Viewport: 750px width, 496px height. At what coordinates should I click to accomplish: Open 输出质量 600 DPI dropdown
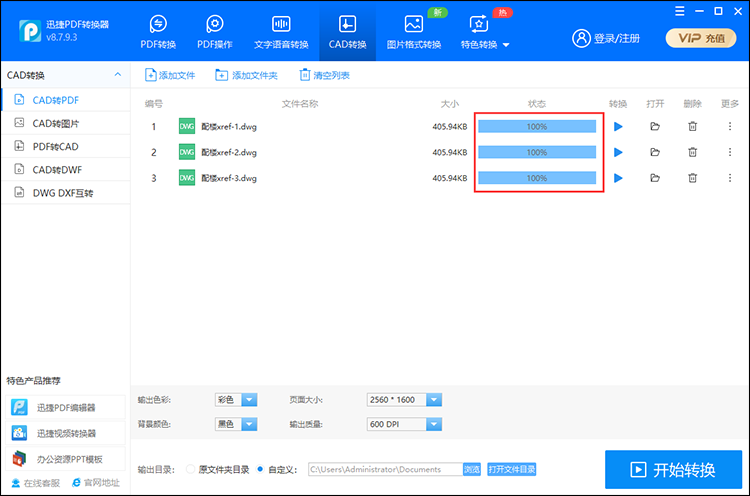(x=404, y=424)
